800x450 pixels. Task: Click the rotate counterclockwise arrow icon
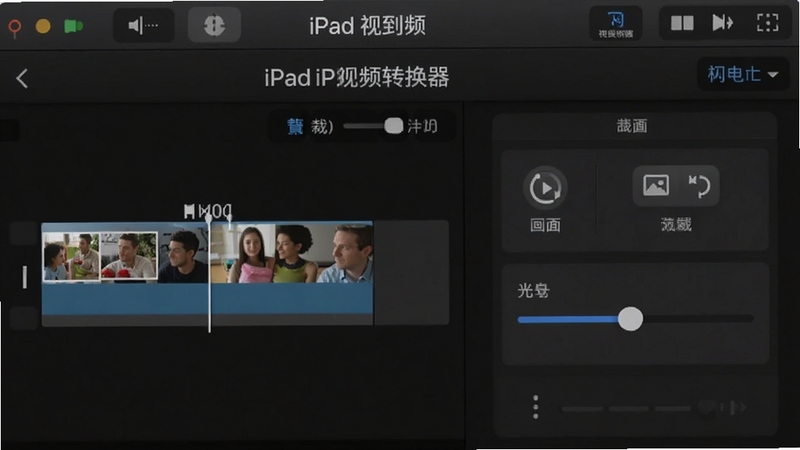point(699,186)
